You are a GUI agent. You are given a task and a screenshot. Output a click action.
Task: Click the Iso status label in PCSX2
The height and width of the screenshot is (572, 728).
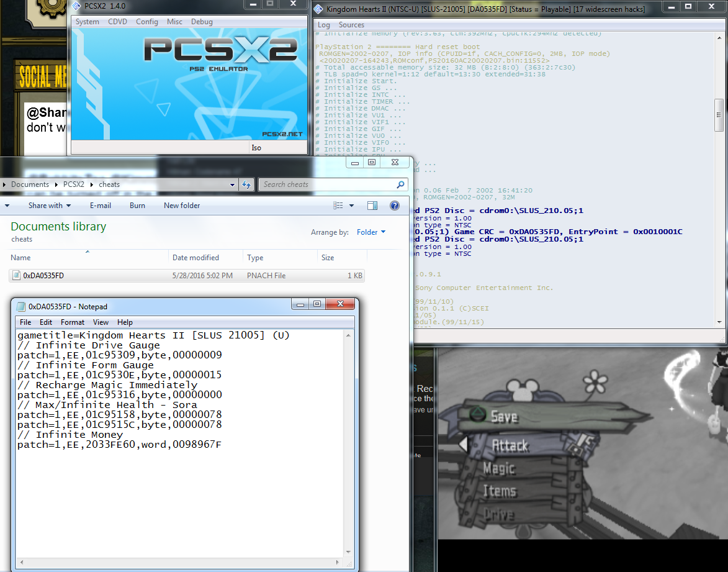[x=256, y=148]
